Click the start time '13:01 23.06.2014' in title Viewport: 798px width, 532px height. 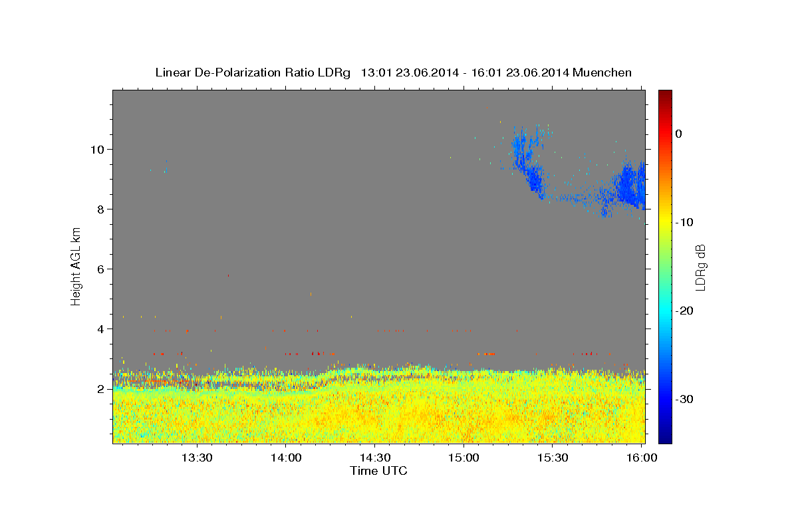(x=410, y=72)
